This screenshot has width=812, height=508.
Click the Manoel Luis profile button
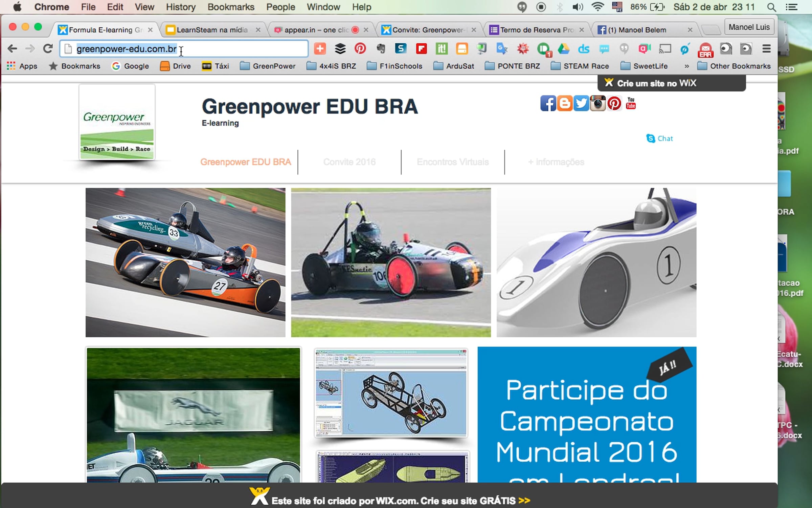(x=749, y=27)
